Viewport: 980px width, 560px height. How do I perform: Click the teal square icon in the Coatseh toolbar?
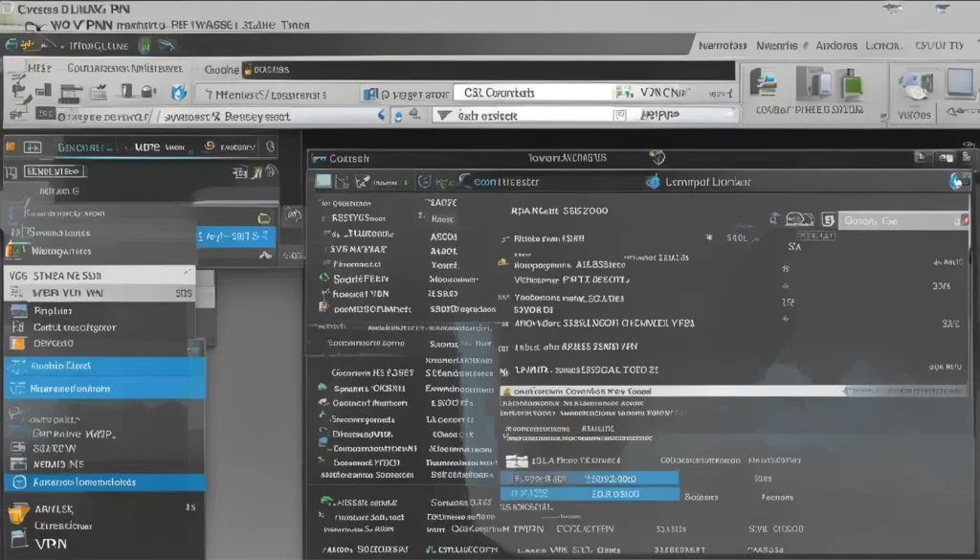(323, 181)
